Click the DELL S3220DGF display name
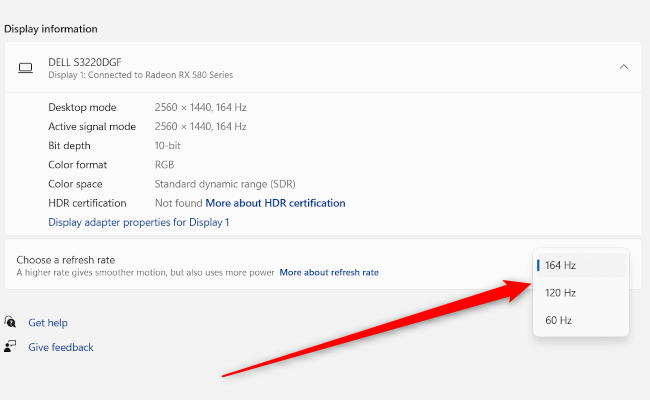The width and height of the screenshot is (650, 400). (85, 62)
